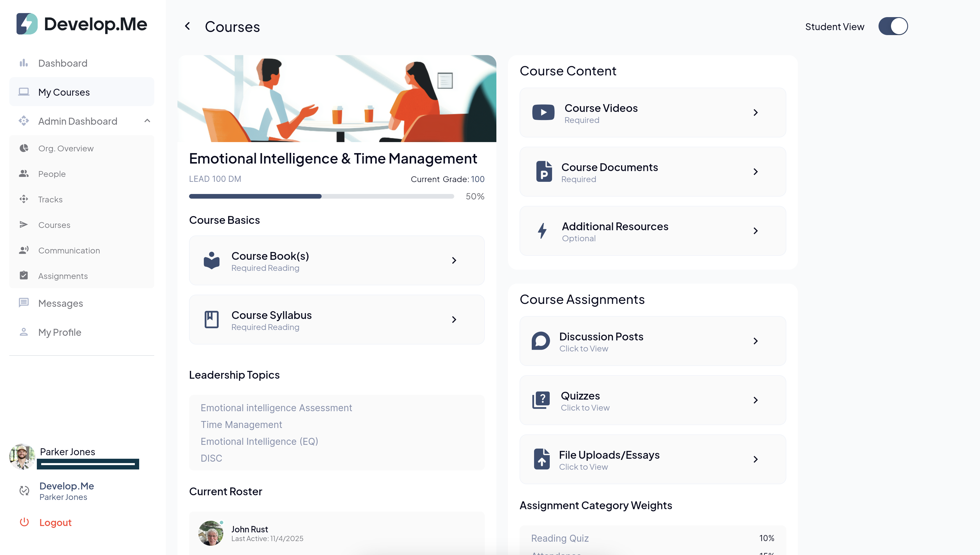This screenshot has width=980, height=555.
Task: Click the File Uploads/Essays upload icon
Action: (541, 459)
